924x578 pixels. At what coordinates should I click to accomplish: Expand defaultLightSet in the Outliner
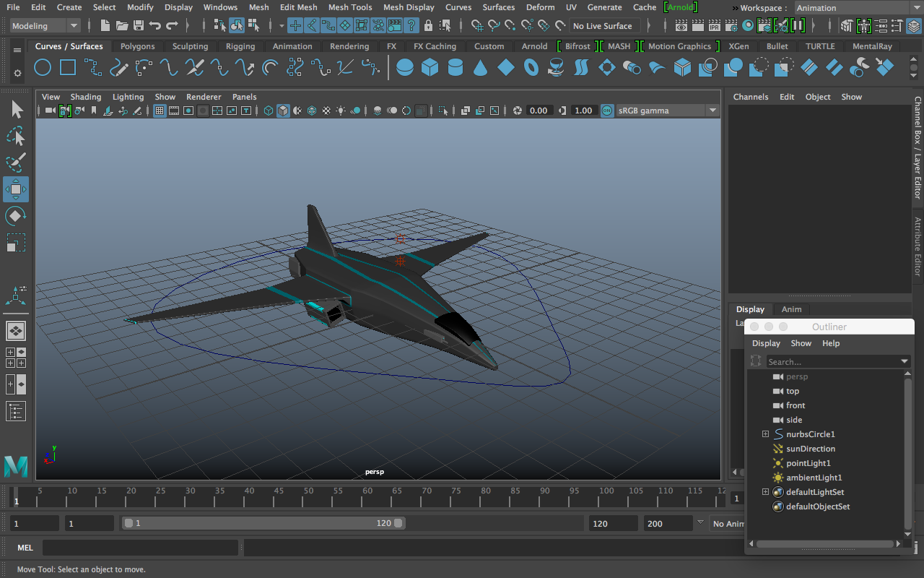pos(765,492)
